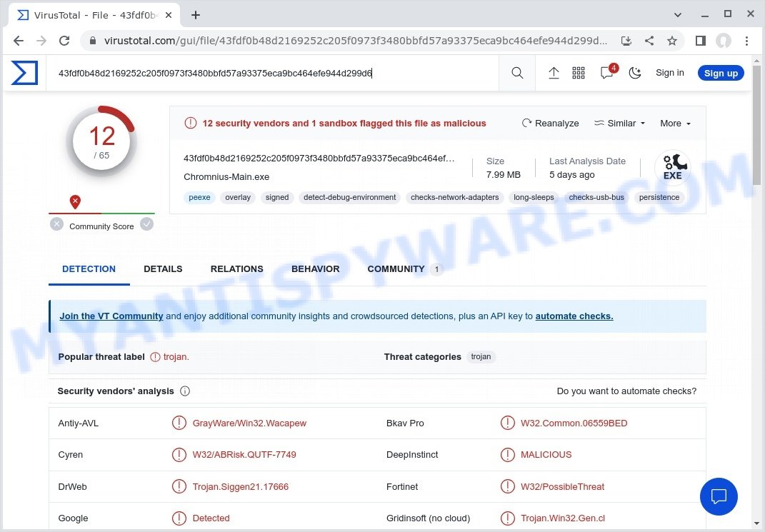Click the share page icon
765x532 pixels.
click(x=649, y=41)
